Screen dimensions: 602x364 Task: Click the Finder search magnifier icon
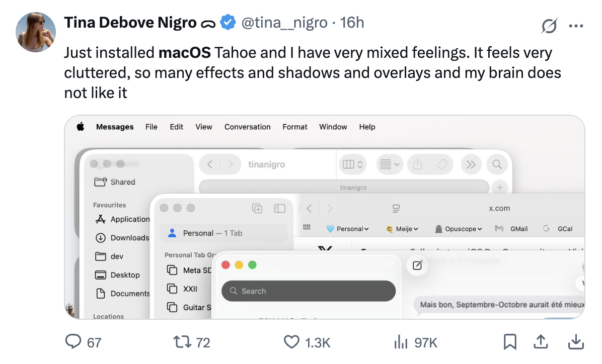497,164
